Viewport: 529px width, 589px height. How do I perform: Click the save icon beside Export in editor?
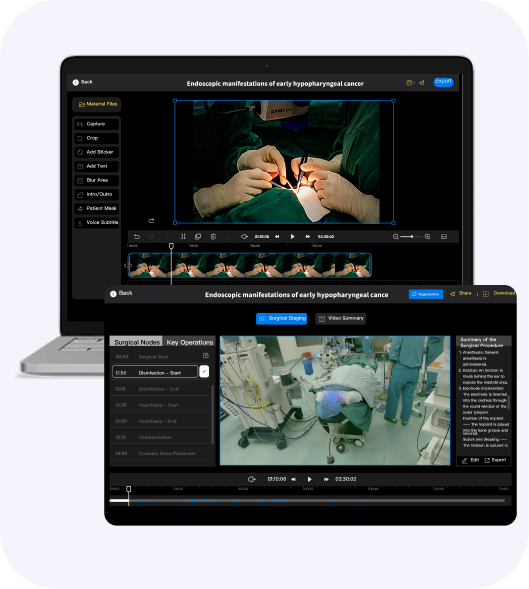[x=409, y=82]
